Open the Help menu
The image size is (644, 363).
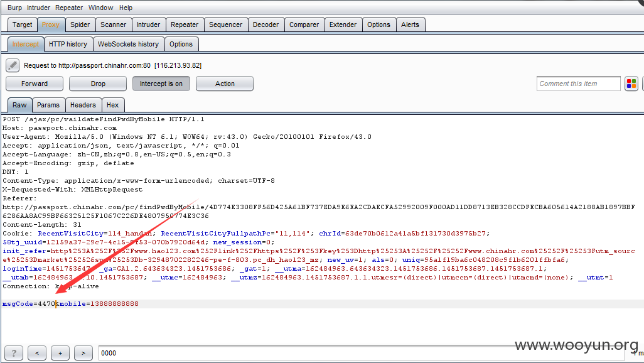click(x=126, y=8)
